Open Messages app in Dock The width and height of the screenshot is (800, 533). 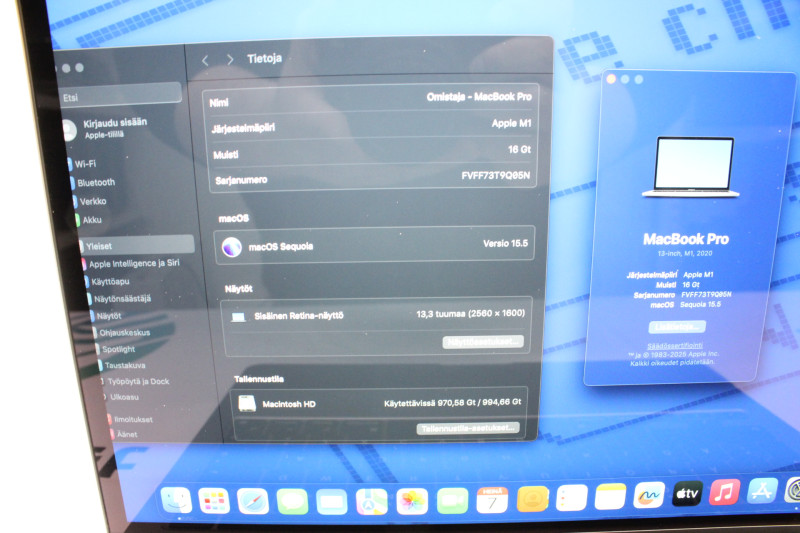pyautogui.click(x=292, y=502)
